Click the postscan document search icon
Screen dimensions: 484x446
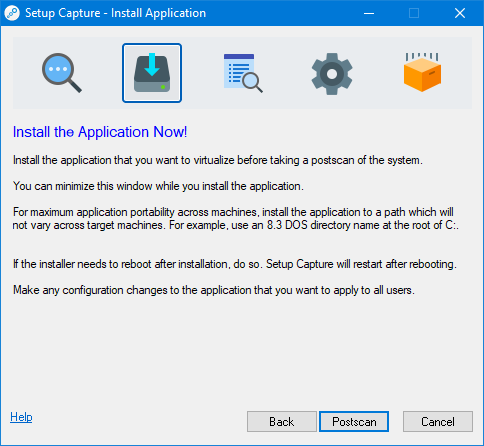pyautogui.click(x=243, y=73)
